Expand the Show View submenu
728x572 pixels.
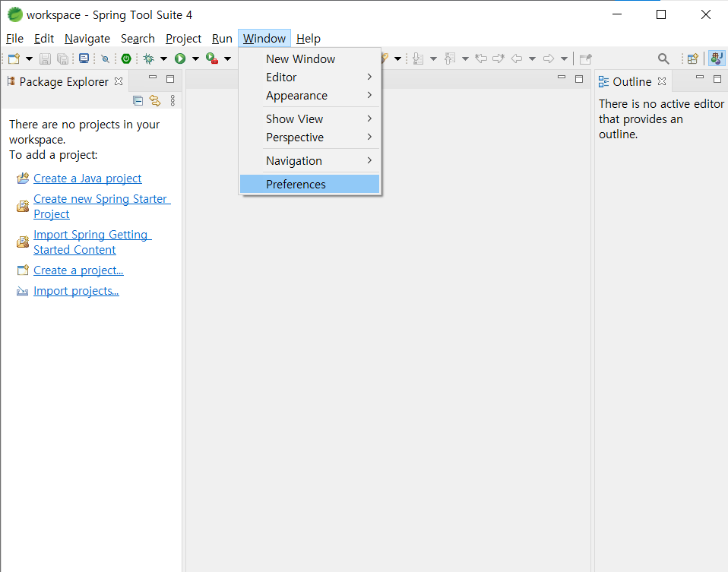click(x=310, y=119)
